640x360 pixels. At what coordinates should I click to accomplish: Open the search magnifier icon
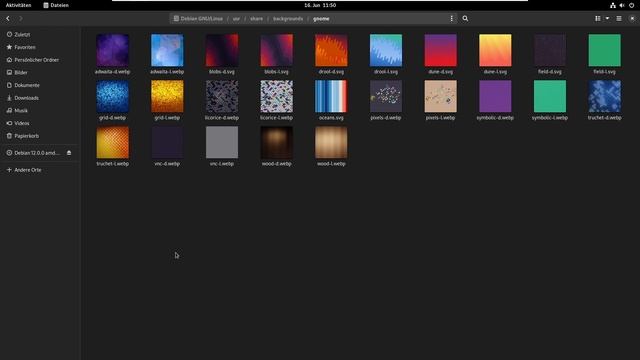tap(465, 18)
